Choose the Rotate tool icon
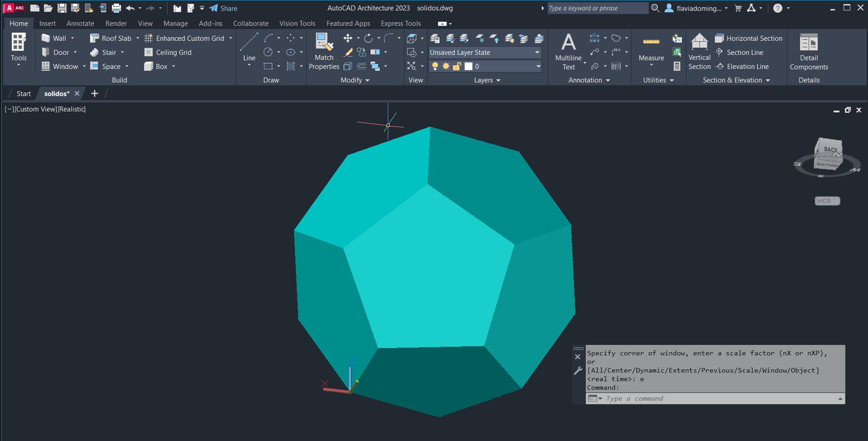This screenshot has width=868, height=441. click(x=368, y=38)
